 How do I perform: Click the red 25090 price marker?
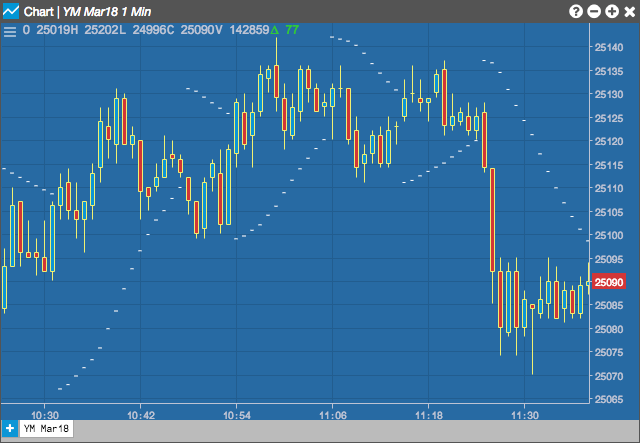point(609,282)
